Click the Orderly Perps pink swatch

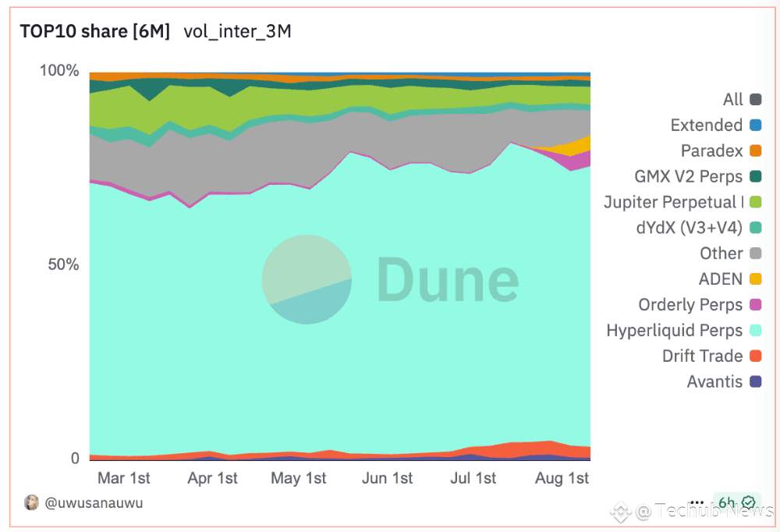pos(756,305)
